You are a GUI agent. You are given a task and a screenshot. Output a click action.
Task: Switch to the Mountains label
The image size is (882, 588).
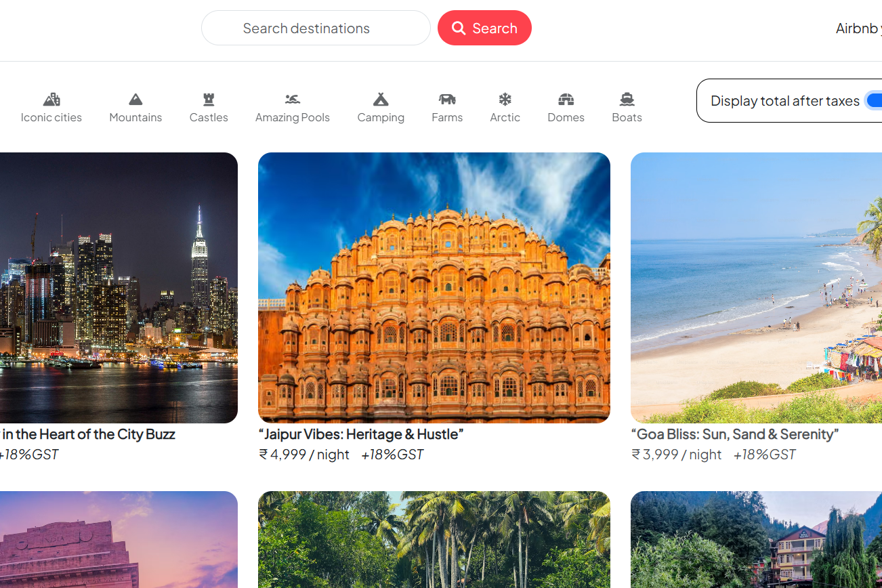135,117
